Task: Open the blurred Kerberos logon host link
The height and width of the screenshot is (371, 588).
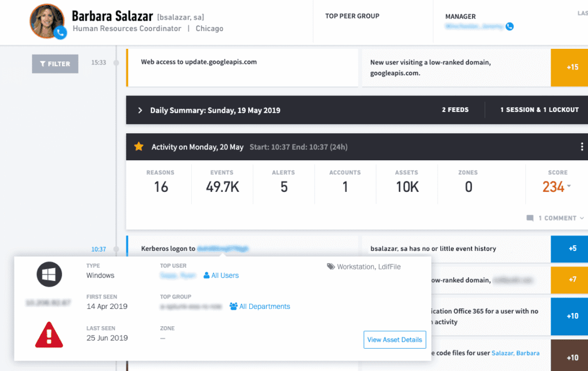Action: tap(222, 248)
